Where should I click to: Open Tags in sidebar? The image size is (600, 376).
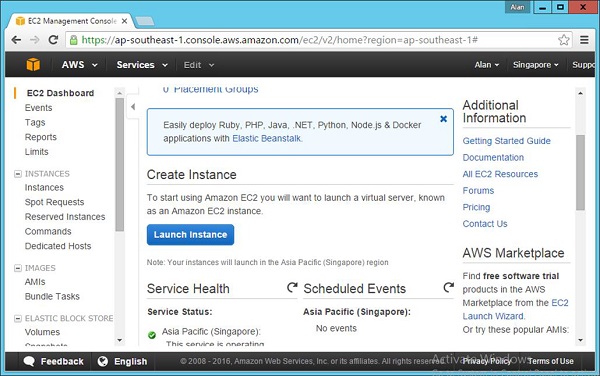tap(35, 122)
